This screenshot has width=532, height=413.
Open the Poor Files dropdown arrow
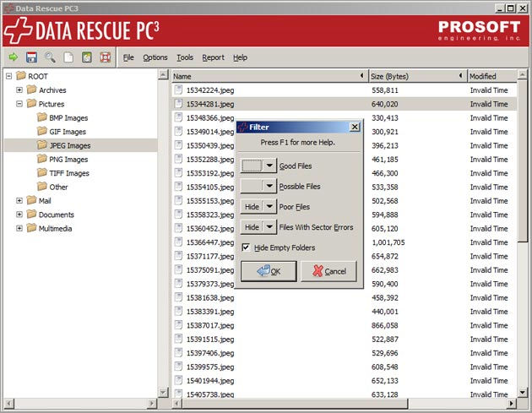[x=269, y=207]
